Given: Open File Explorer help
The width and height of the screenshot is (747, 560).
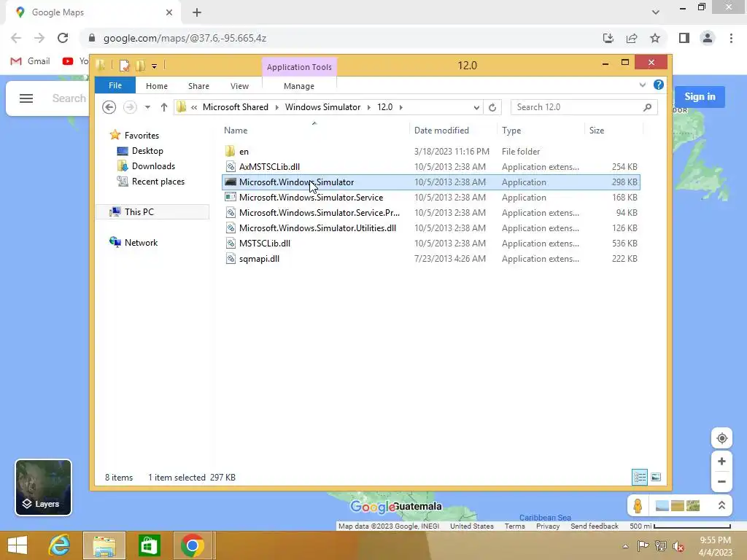Looking at the screenshot, I should tap(659, 85).
